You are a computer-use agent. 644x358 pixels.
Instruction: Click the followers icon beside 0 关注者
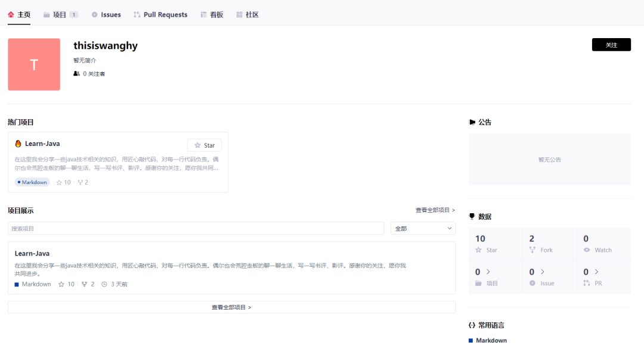tap(76, 74)
